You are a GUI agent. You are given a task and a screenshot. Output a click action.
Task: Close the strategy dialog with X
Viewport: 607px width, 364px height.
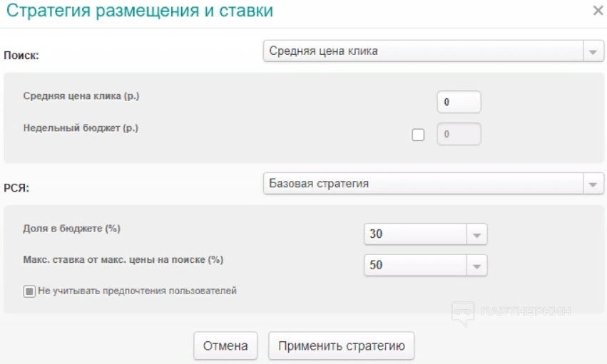pos(598,11)
